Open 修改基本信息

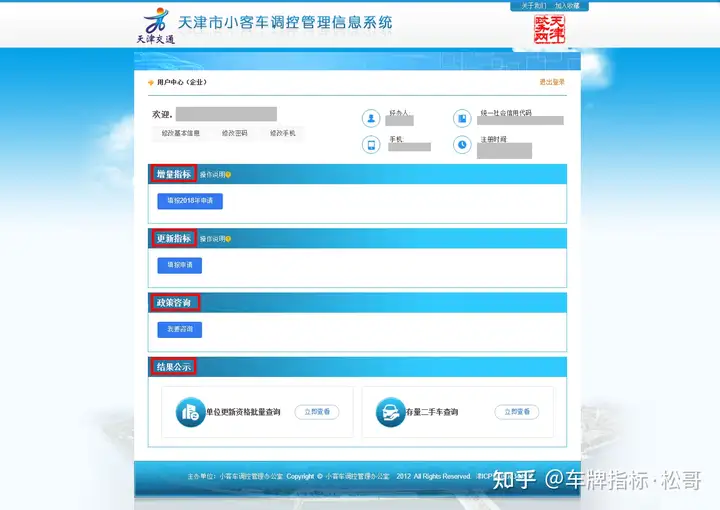(180, 133)
